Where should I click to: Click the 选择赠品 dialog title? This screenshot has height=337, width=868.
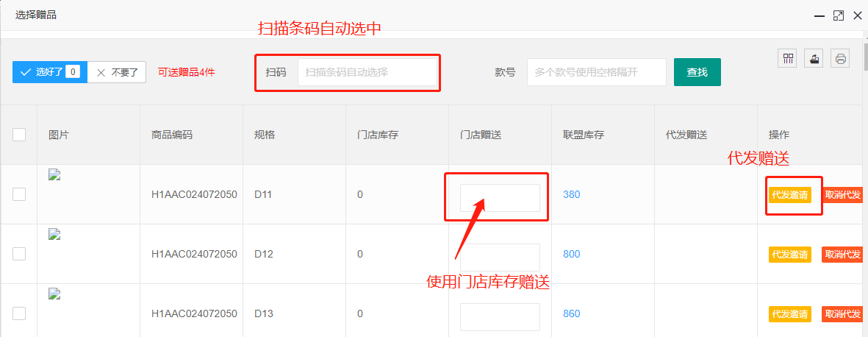(x=36, y=15)
